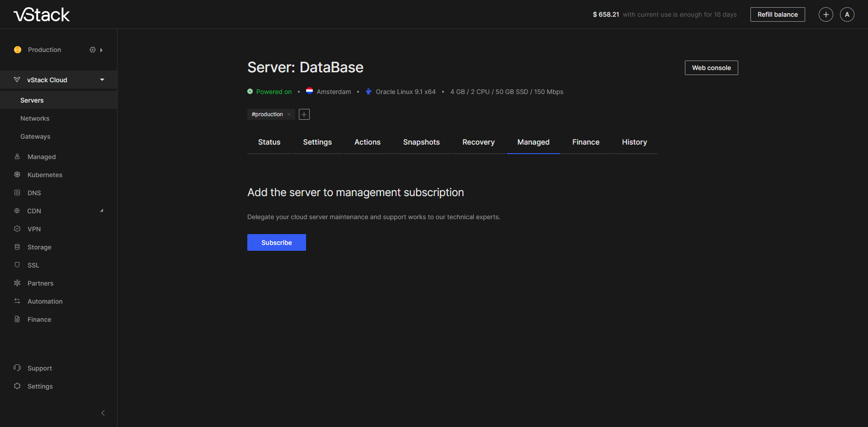Click the DNS sidebar icon
The image size is (868, 427).
(17, 192)
